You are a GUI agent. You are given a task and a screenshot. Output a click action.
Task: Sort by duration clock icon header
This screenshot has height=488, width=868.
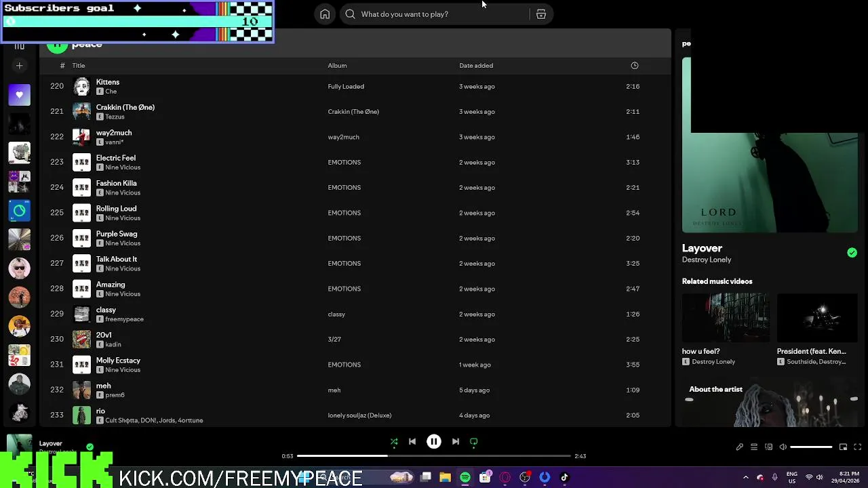pos(635,66)
